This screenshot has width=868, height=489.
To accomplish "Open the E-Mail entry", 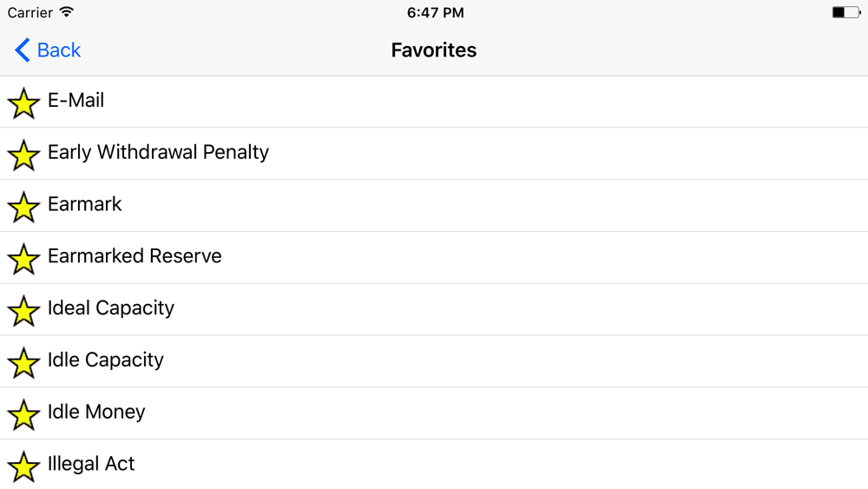I will tap(434, 102).
